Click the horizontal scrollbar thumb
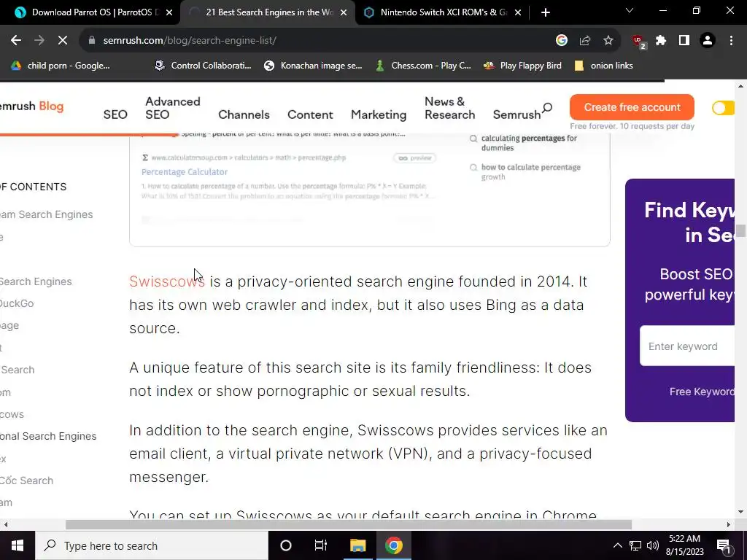Screen dimensions: 747x560 348,525
